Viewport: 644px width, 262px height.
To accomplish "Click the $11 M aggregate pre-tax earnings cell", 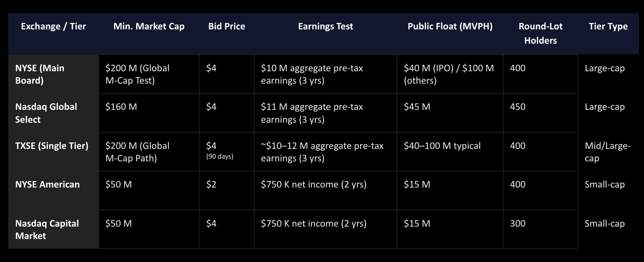I will pyautogui.click(x=312, y=113).
